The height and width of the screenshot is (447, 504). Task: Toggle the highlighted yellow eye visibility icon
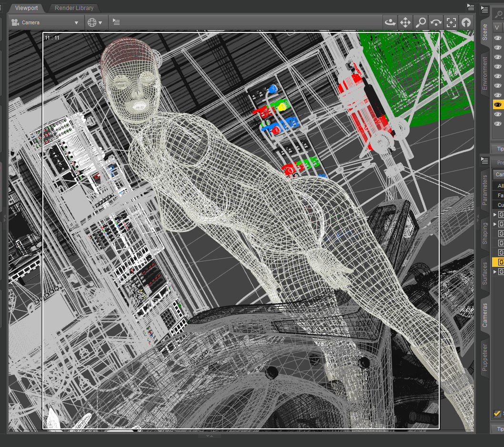[x=498, y=104]
